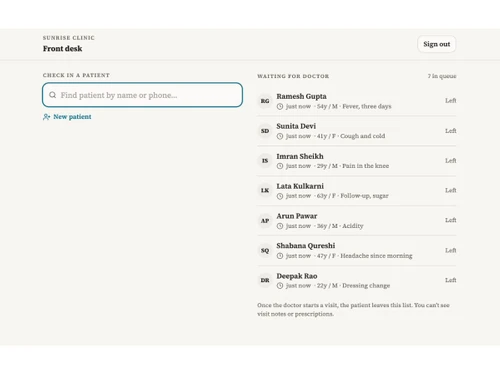Image resolution: width=500 pixels, height=375 pixels.
Task: Mark Lata Kulkarni as Left
Action: (x=451, y=190)
